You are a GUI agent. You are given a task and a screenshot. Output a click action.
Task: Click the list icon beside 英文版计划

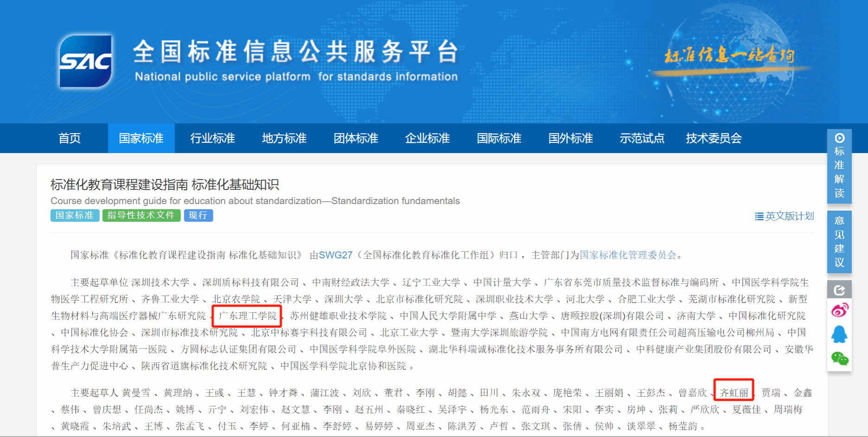(759, 216)
